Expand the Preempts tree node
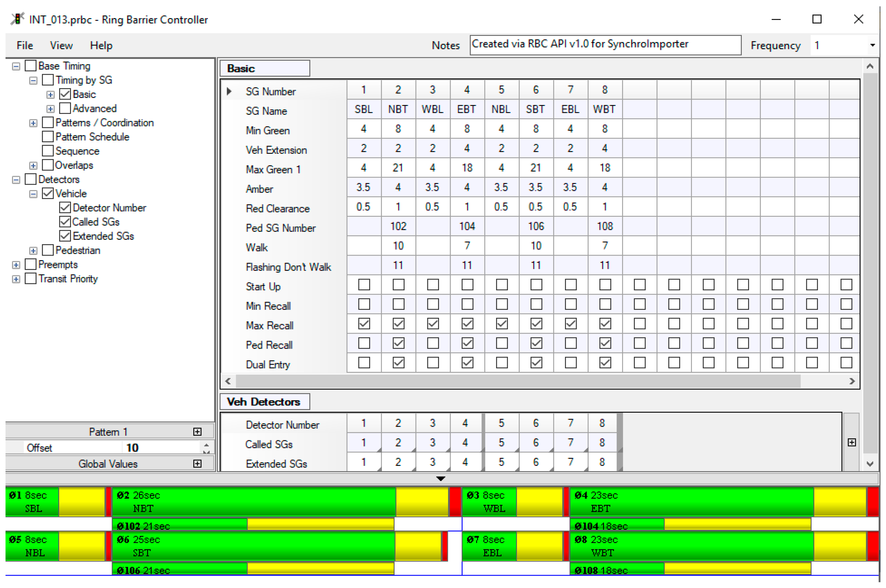Image resolution: width=886 pixels, height=588 pixels. pyautogui.click(x=16, y=265)
